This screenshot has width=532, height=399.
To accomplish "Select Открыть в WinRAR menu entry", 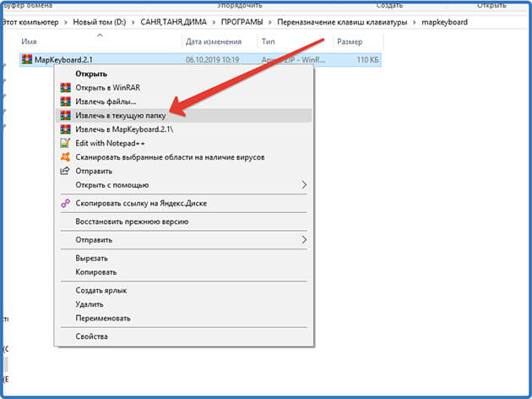I will [183, 88].
